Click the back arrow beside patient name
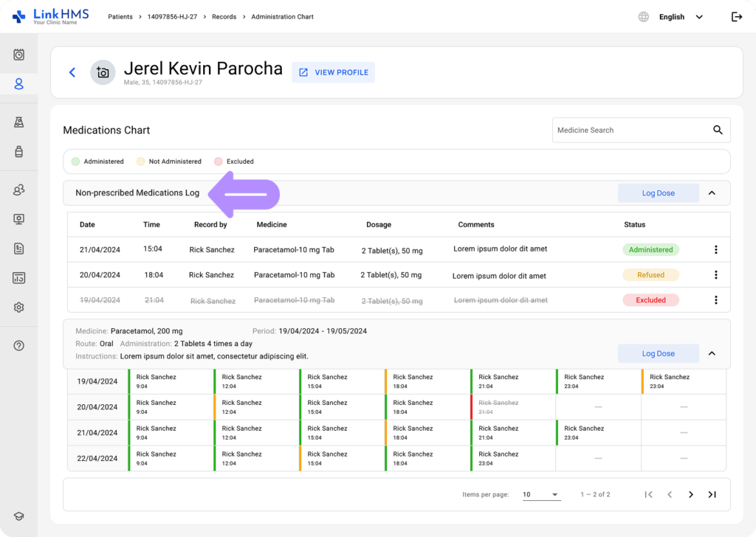The image size is (756, 537). [x=72, y=72]
